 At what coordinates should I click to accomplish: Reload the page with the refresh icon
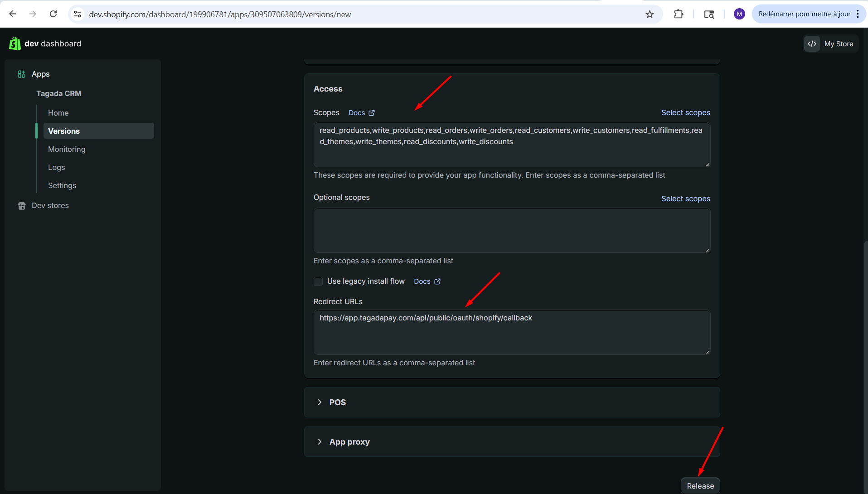point(53,14)
